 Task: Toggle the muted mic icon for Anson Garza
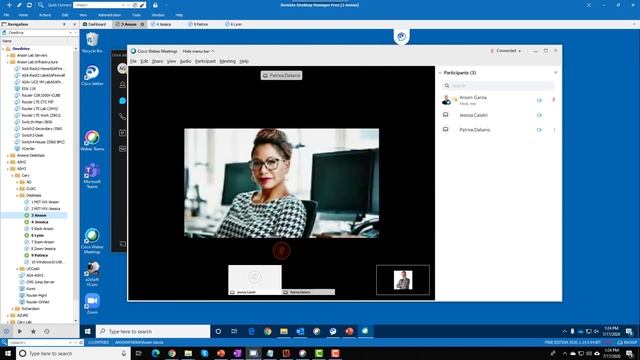pos(554,99)
